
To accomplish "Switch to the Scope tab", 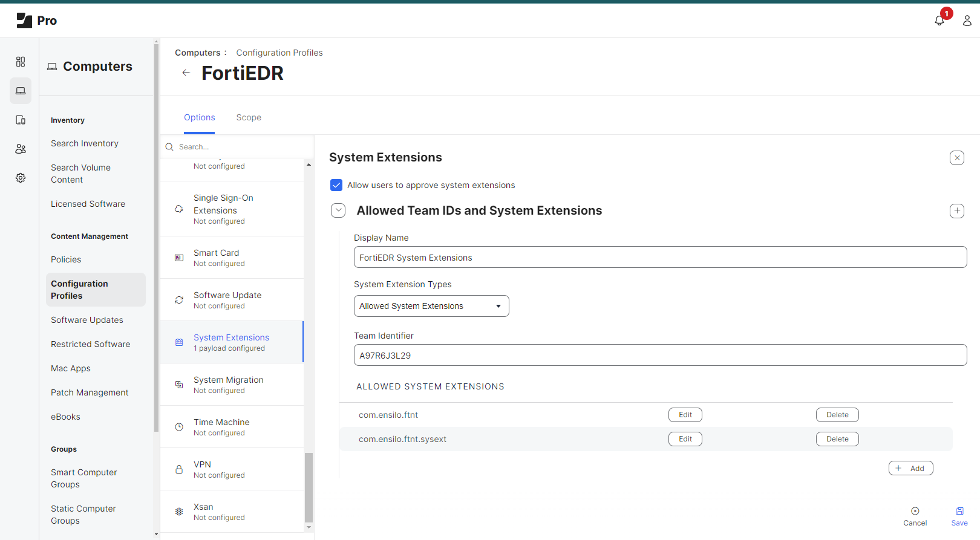I will 249,117.
